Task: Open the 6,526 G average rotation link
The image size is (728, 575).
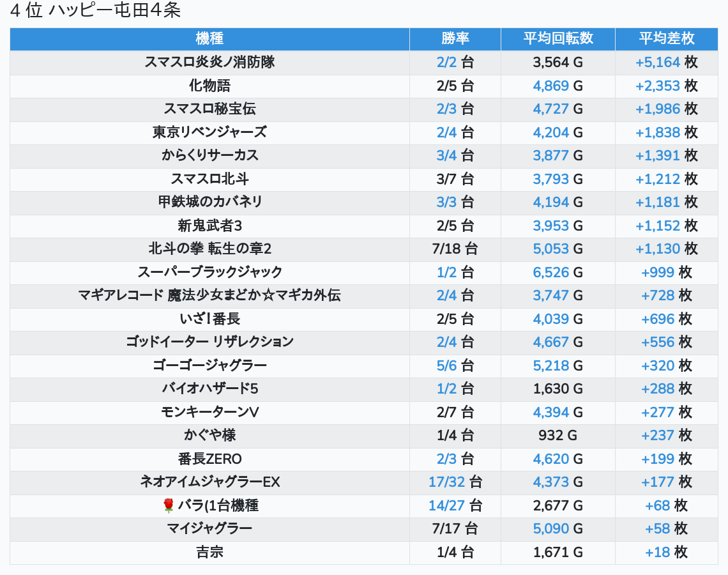Action: point(550,272)
